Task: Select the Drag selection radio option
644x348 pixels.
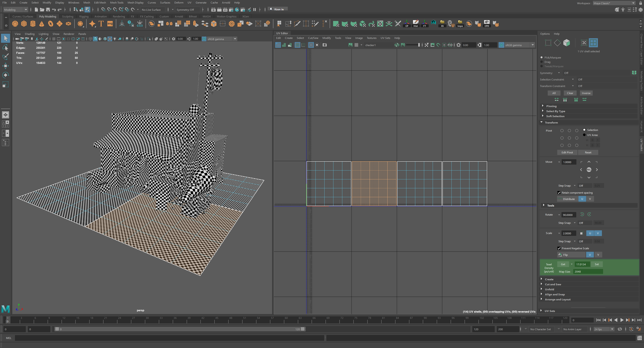Action: point(542,62)
